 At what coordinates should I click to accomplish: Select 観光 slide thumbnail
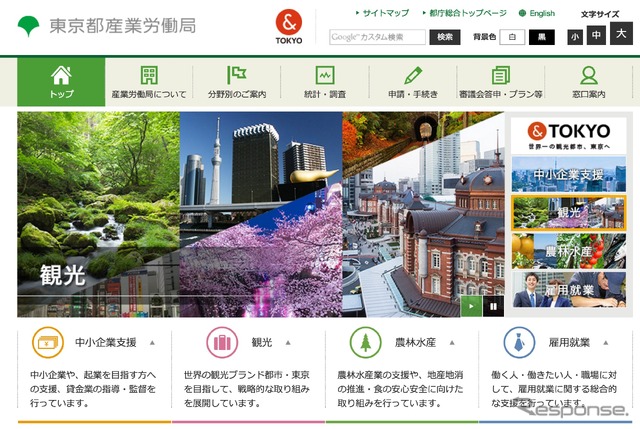tap(569, 213)
